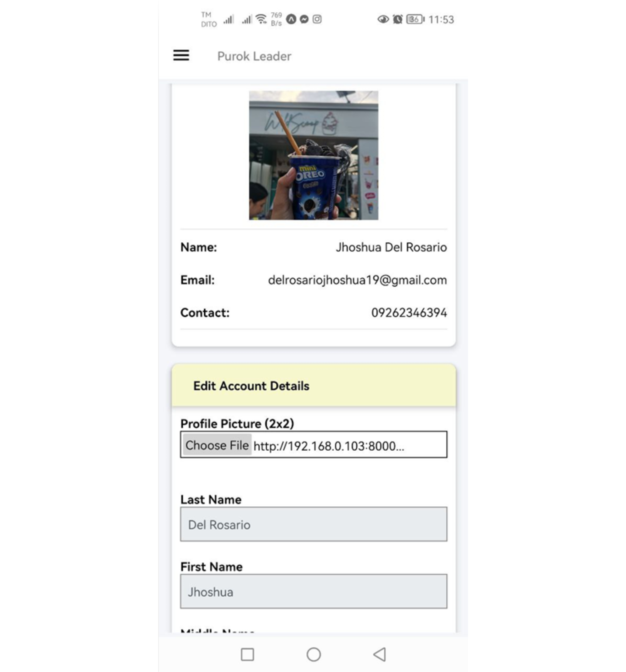
Task: Tap the Android home circle button
Action: tap(313, 654)
